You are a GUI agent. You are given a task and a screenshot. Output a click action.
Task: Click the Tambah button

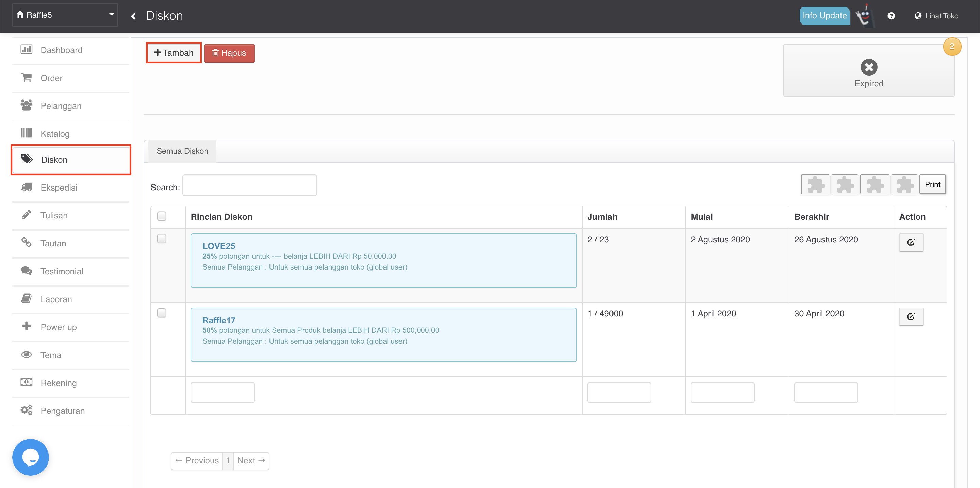(174, 53)
